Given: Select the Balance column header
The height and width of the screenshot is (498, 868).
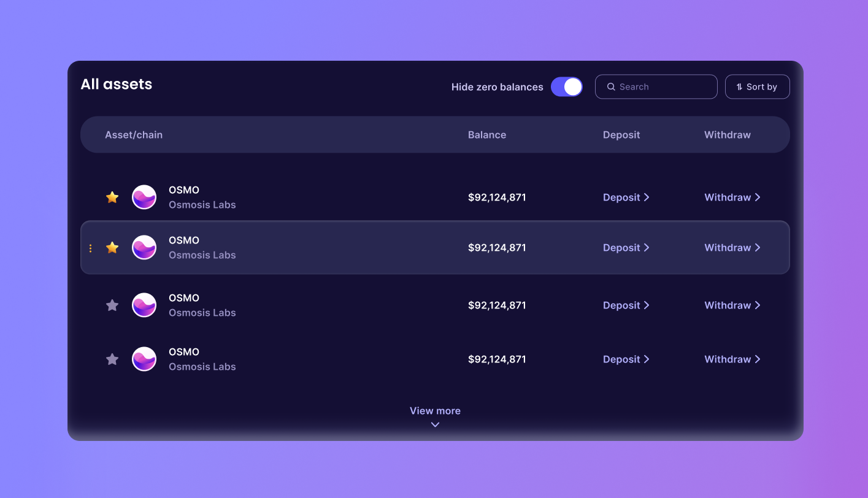Looking at the screenshot, I should tap(487, 134).
